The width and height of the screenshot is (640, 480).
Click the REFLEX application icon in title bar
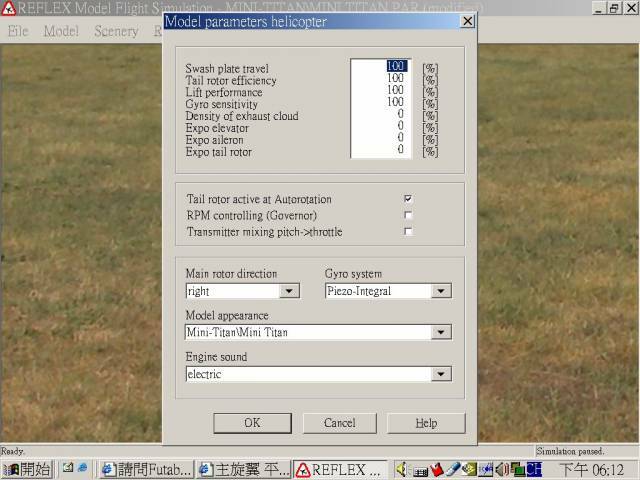(9, 8)
